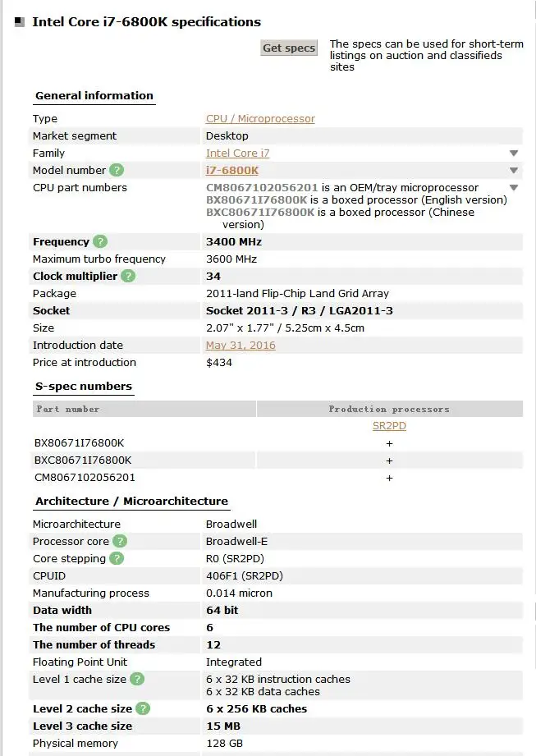Click help icon next to Level 1 cache size

[137, 680]
